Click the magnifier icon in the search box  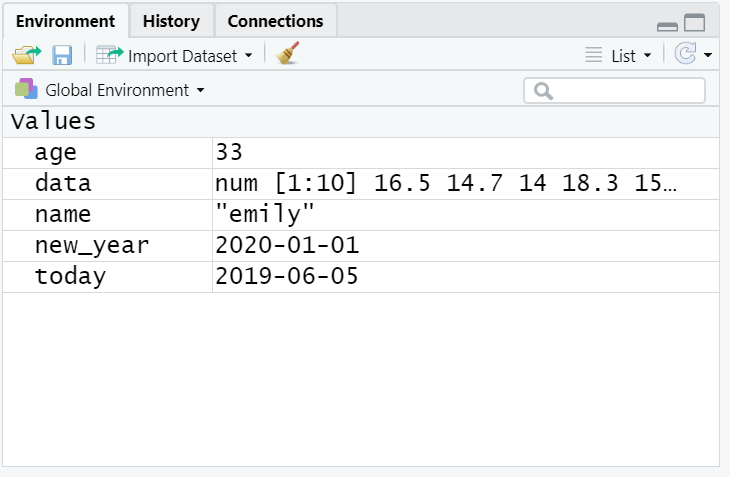click(x=543, y=91)
